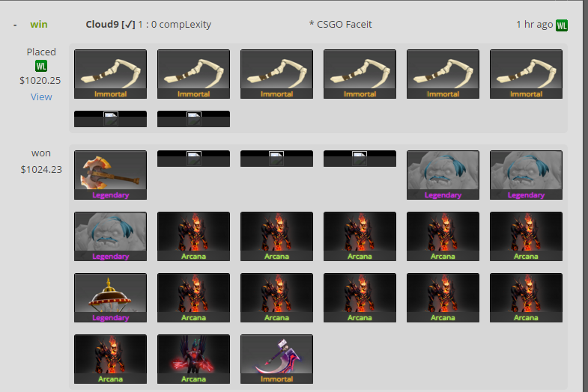Select the Legendary red and gold hat item

click(110, 298)
